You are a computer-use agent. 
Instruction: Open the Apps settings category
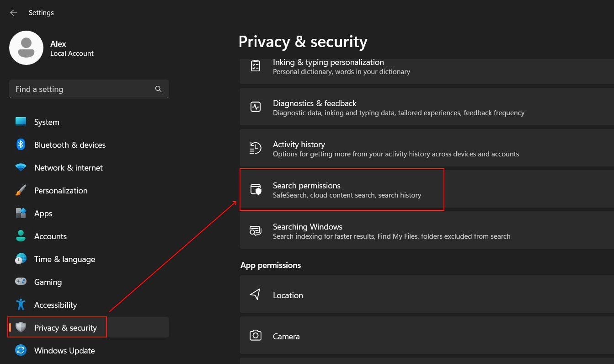[89, 214]
